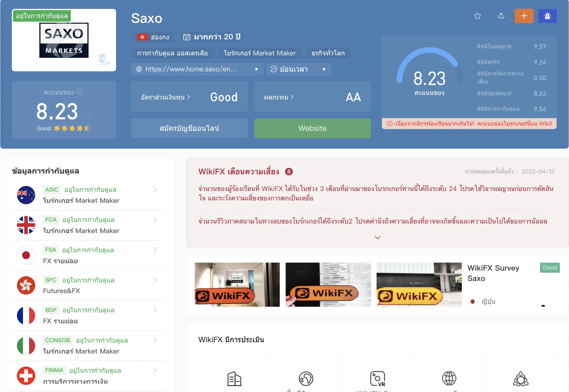Click the risk management index 0.00 row
Viewport: 569px width, 392px height.
tap(512, 78)
